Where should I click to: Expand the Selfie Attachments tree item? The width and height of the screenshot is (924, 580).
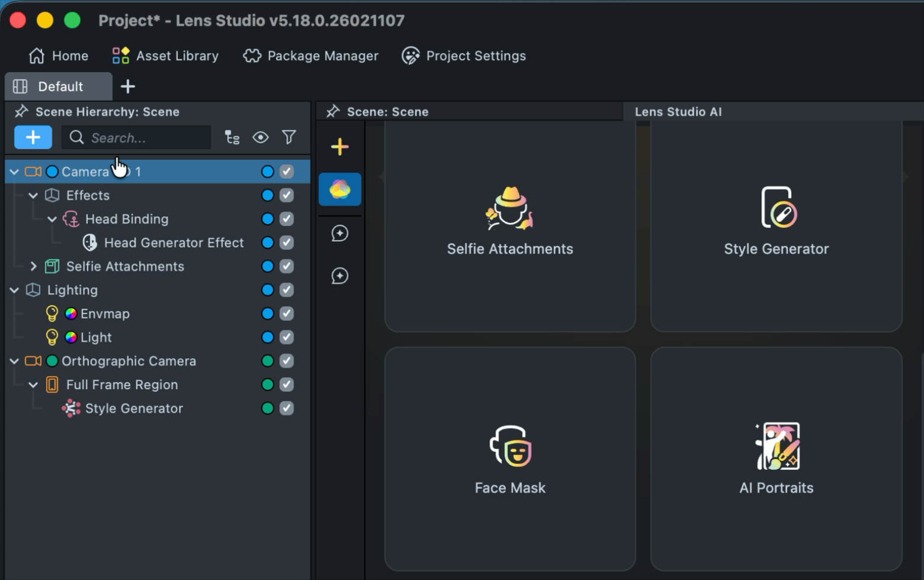pyautogui.click(x=33, y=266)
